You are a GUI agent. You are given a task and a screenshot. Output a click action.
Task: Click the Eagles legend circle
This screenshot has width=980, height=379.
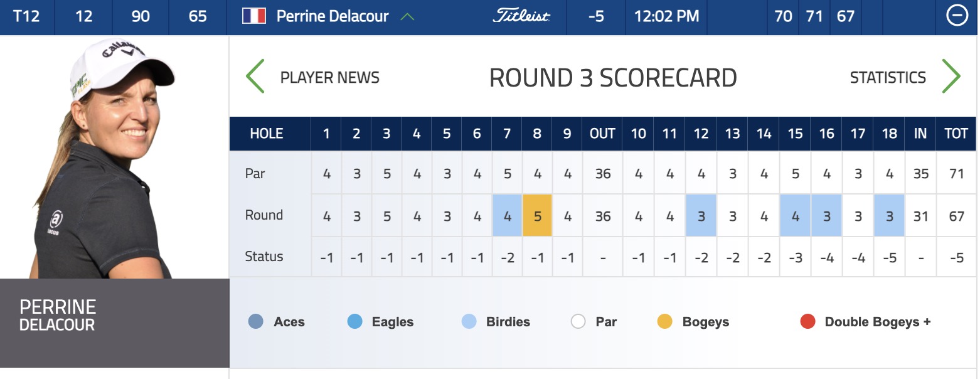tap(354, 322)
